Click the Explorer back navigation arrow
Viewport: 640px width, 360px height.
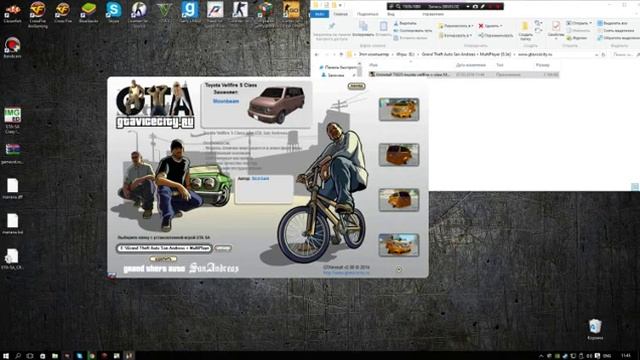[316, 54]
